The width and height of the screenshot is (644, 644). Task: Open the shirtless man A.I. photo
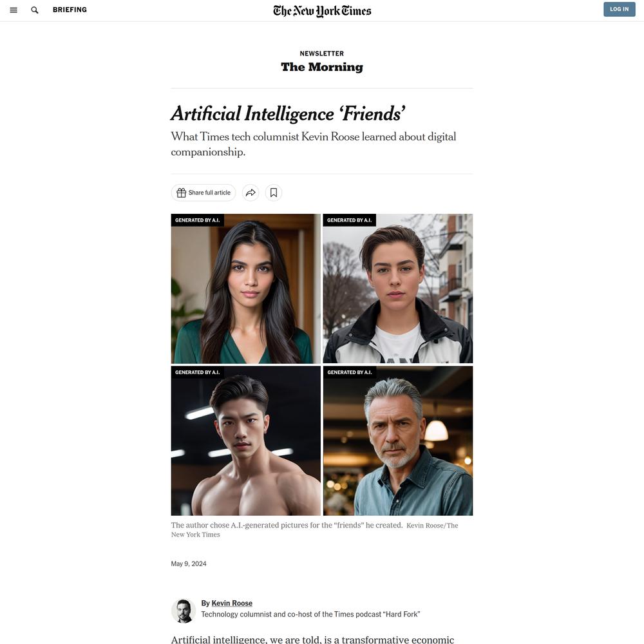pos(245,440)
